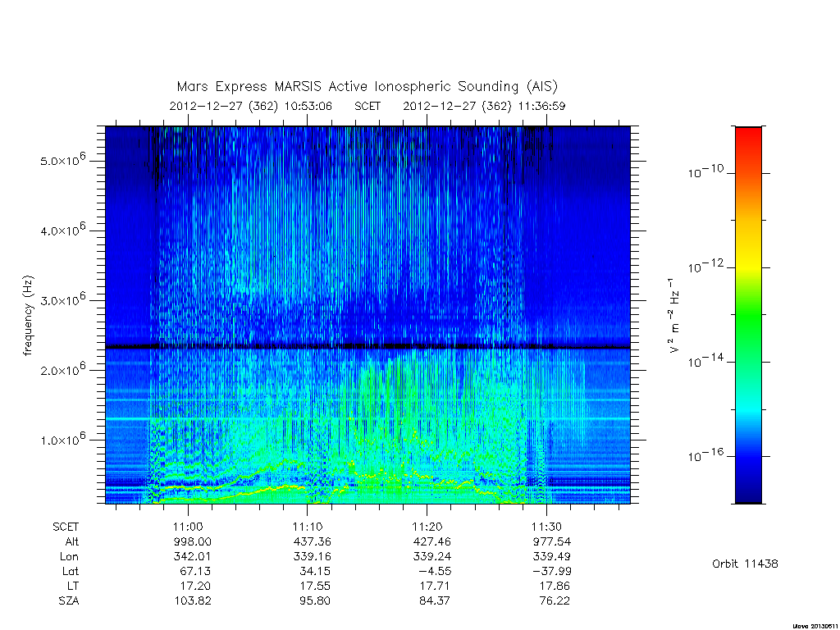
Task: Click the 'SCET' row label below the plot
Action: 66,527
